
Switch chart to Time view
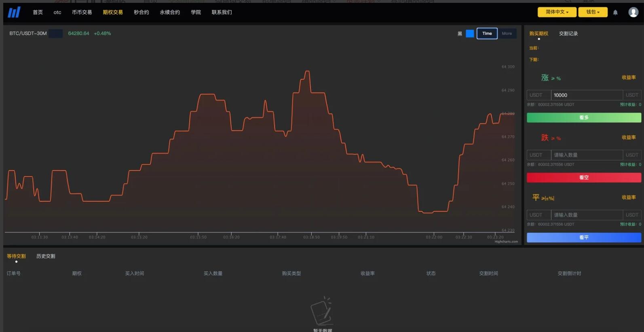tap(487, 34)
